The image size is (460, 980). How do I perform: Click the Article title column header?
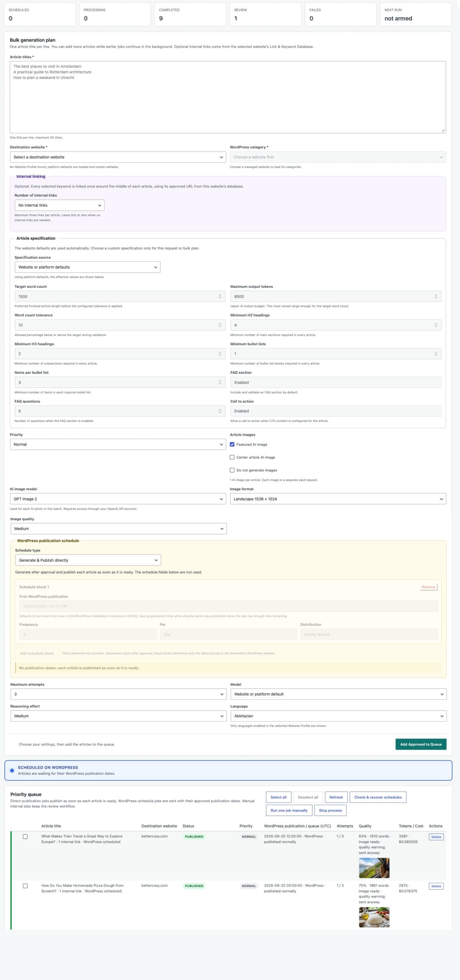pyautogui.click(x=51, y=826)
